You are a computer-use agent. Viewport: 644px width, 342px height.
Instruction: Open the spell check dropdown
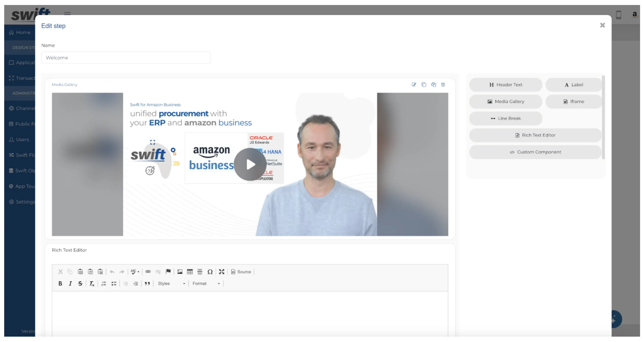(135, 272)
